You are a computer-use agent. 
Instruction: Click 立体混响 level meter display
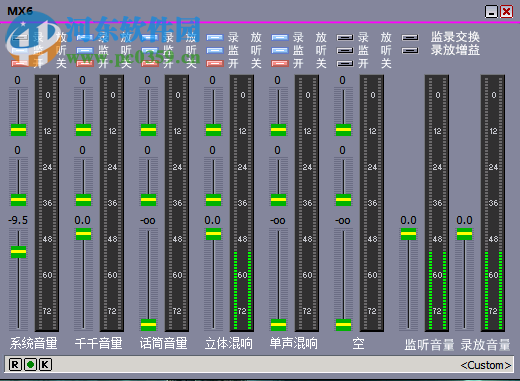click(x=242, y=203)
